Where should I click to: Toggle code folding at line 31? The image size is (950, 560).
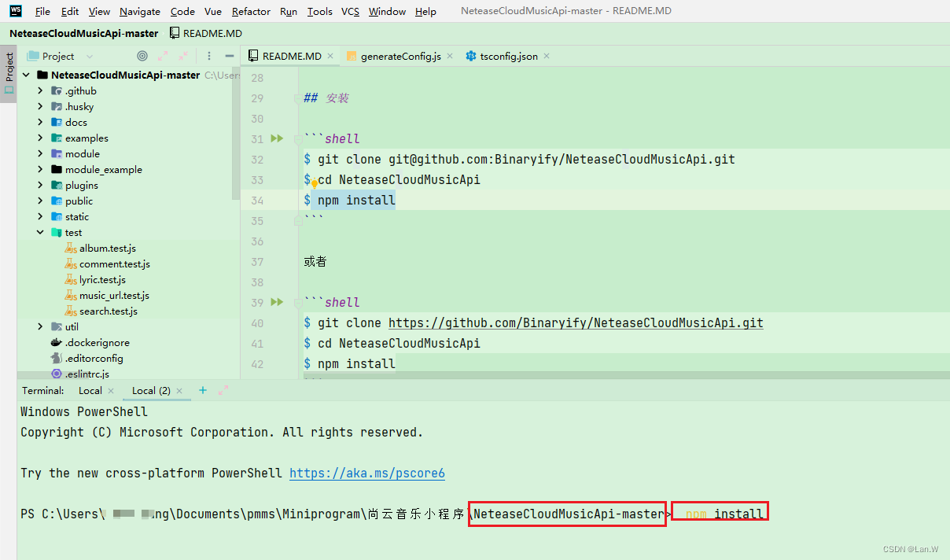[x=298, y=139]
